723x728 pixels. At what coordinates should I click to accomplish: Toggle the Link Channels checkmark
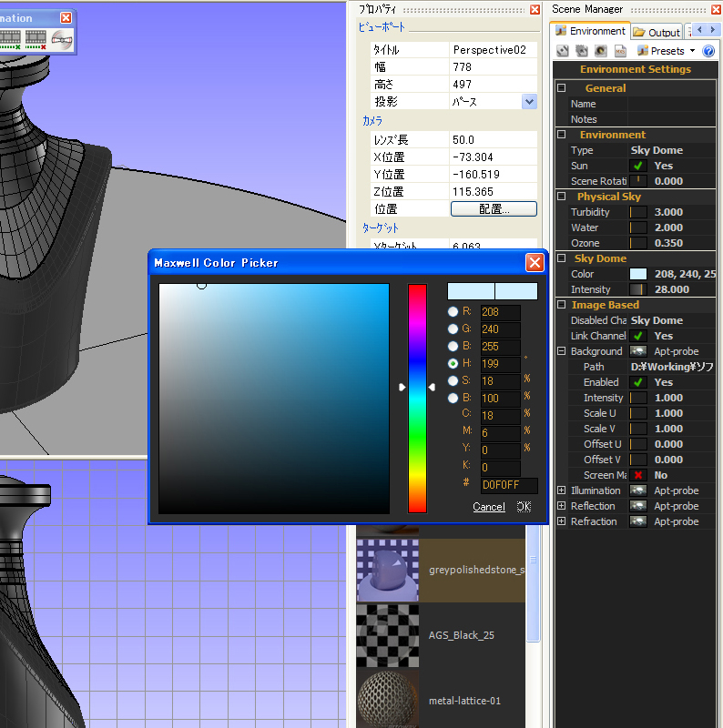point(638,336)
